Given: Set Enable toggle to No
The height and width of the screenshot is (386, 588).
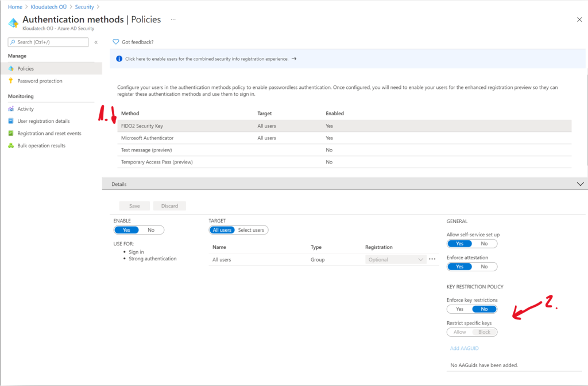Looking at the screenshot, I should pyautogui.click(x=151, y=230).
